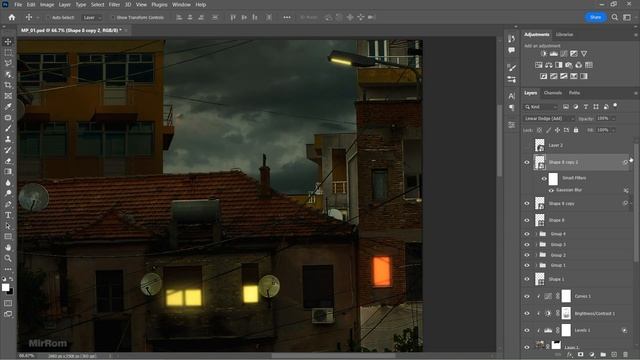The image size is (640, 360).
Task: Select the Gaussian Blur smart filter
Action: pos(569,190)
